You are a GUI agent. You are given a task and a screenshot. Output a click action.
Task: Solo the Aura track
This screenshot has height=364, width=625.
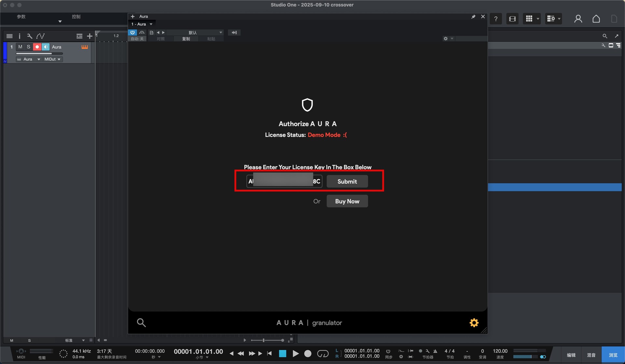click(29, 47)
